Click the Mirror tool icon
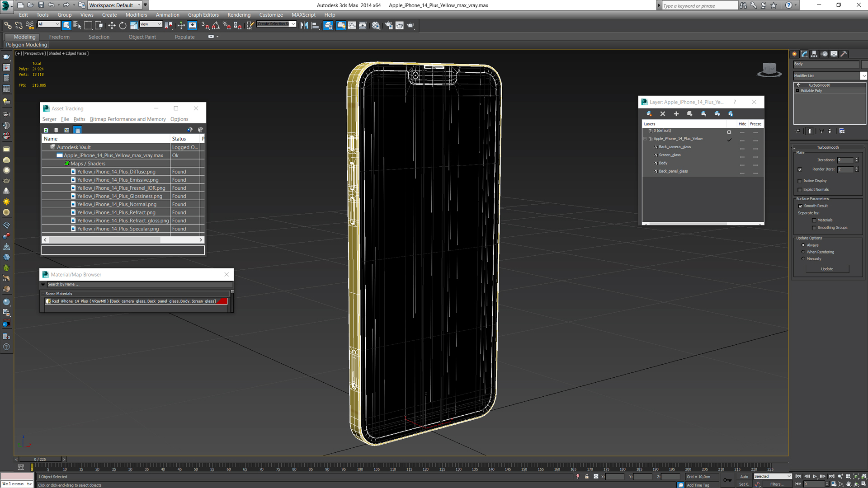 (x=304, y=25)
